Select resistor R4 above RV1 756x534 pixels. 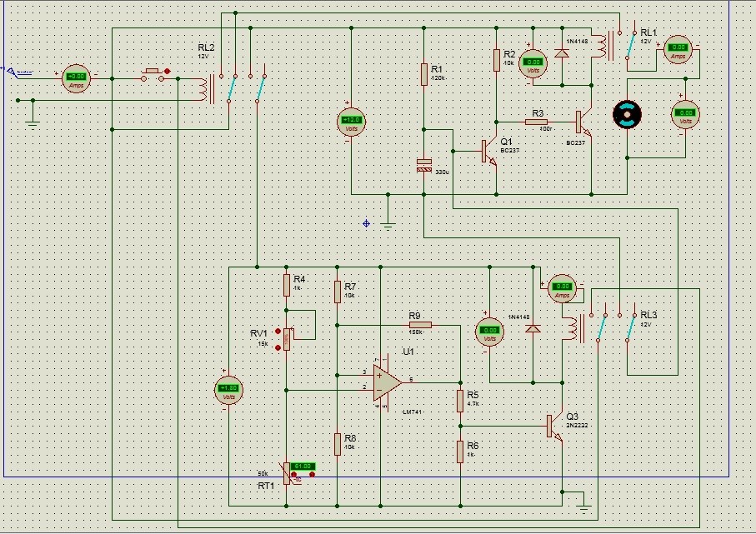[x=287, y=285]
